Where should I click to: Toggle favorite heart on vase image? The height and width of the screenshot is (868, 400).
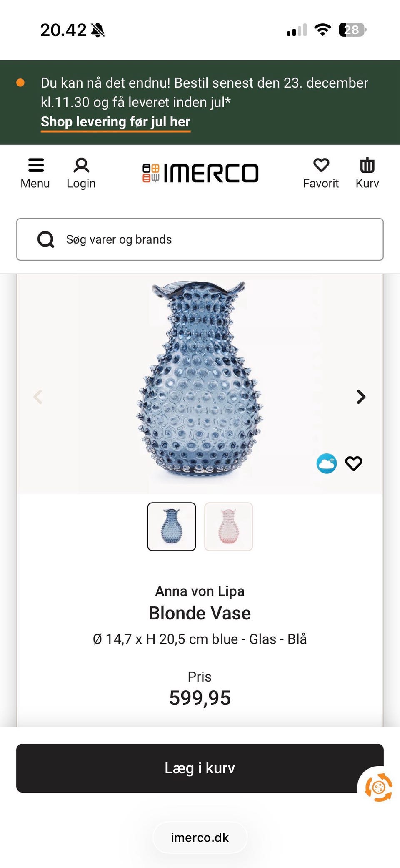354,463
